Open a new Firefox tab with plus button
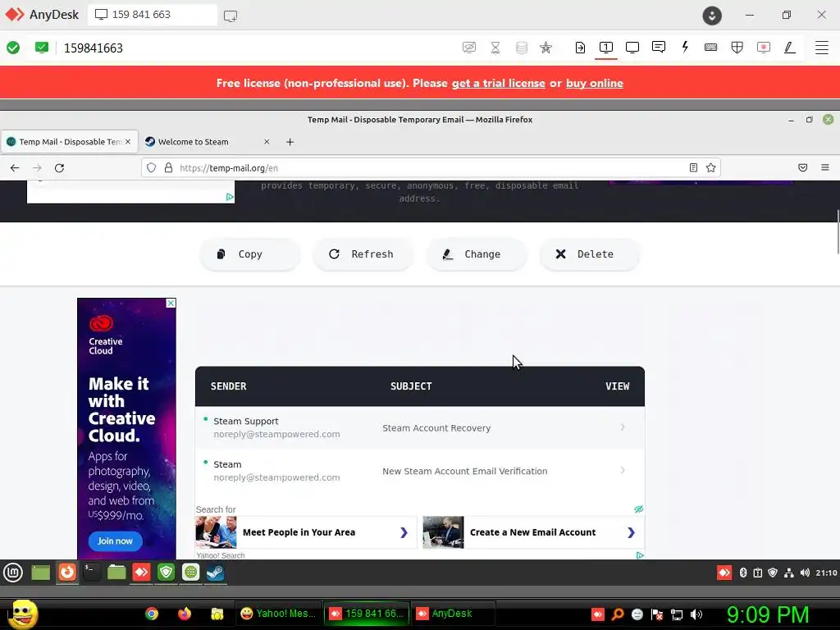840x630 pixels. [x=290, y=142]
